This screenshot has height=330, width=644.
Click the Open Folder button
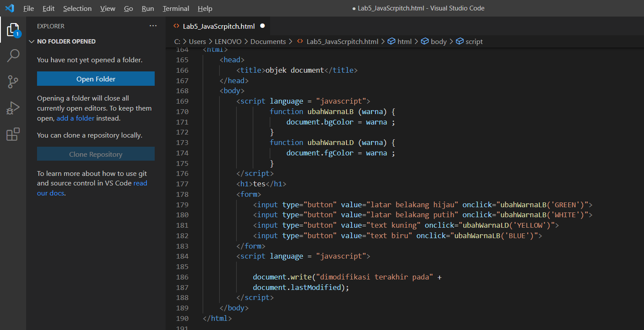(x=95, y=79)
